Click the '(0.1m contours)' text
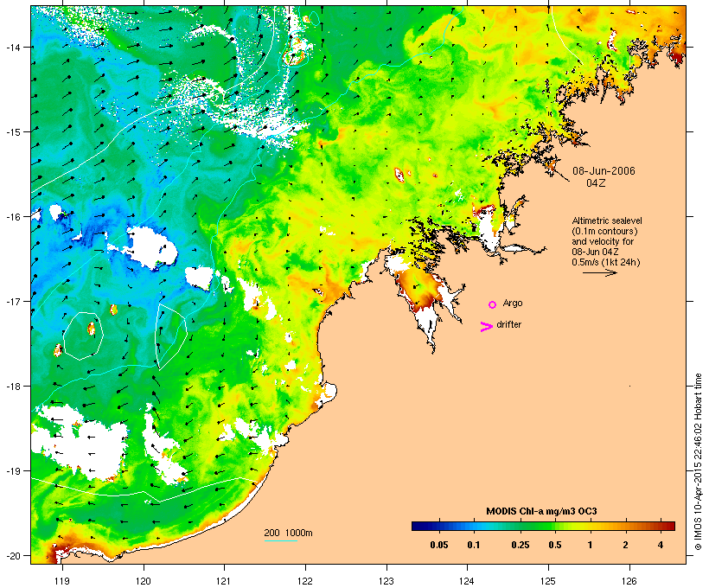This screenshot has height=588, width=709. pos(604,231)
